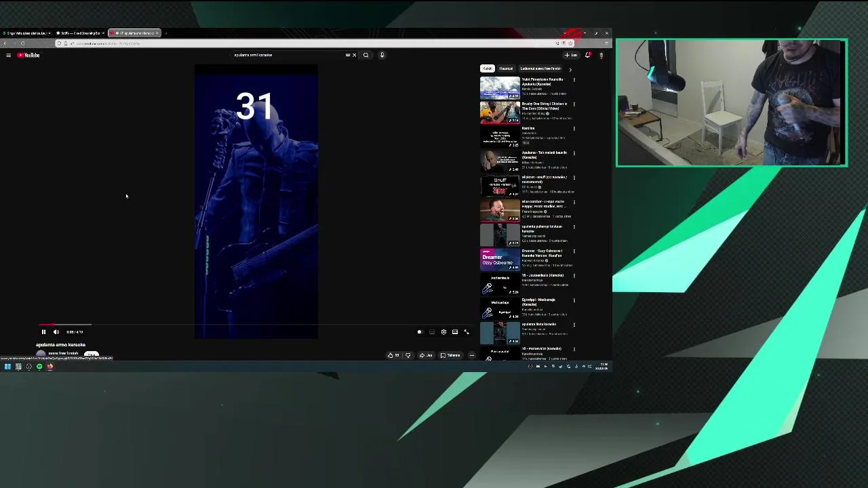Viewport: 868px width, 488px height.
Task: Select the Haaviosat filter chip
Action: 507,68
